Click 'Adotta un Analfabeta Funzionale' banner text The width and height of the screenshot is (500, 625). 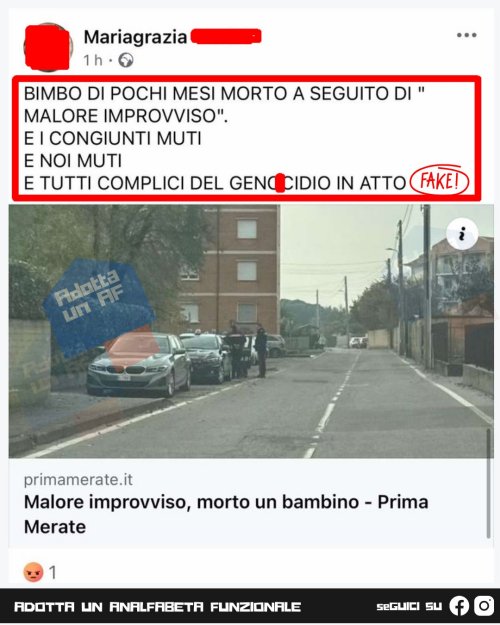pos(157,607)
